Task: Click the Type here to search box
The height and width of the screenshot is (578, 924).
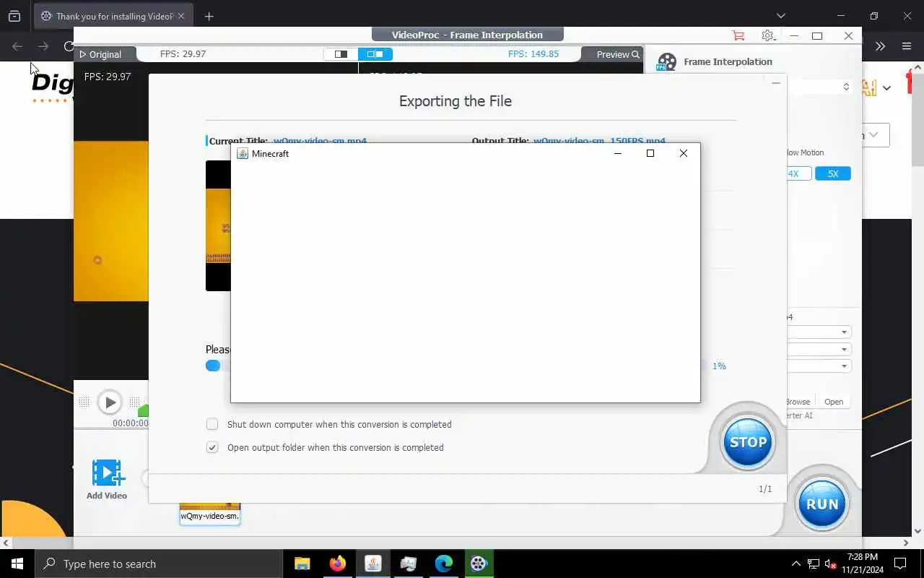Action: [159, 564]
